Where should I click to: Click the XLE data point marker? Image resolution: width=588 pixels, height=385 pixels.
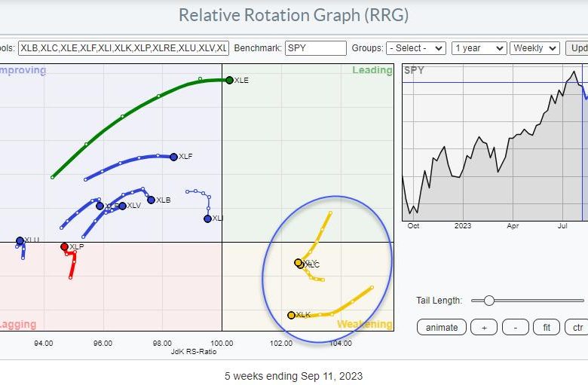pyautogui.click(x=229, y=80)
